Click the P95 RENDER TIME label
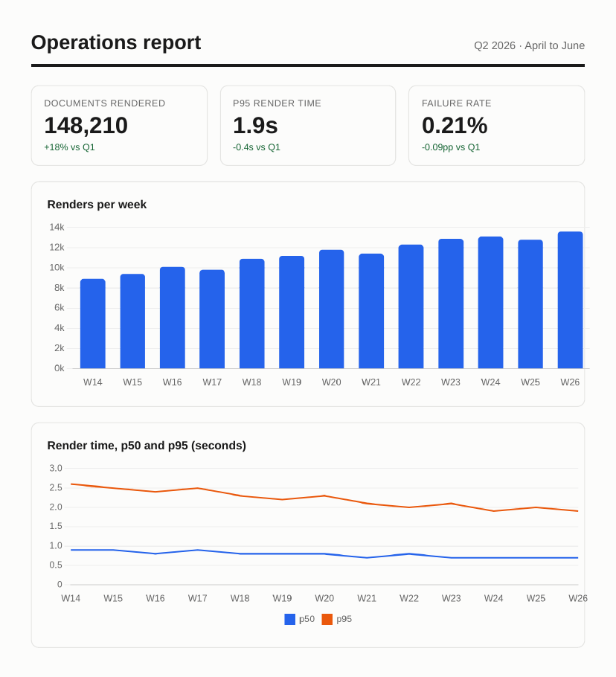Image resolution: width=616 pixels, height=677 pixels. click(277, 103)
